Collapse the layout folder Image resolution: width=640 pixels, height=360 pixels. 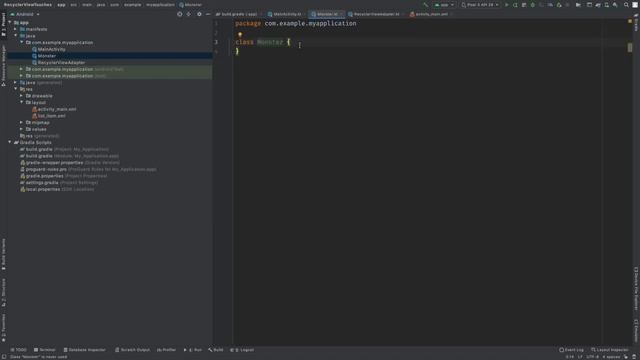22,102
